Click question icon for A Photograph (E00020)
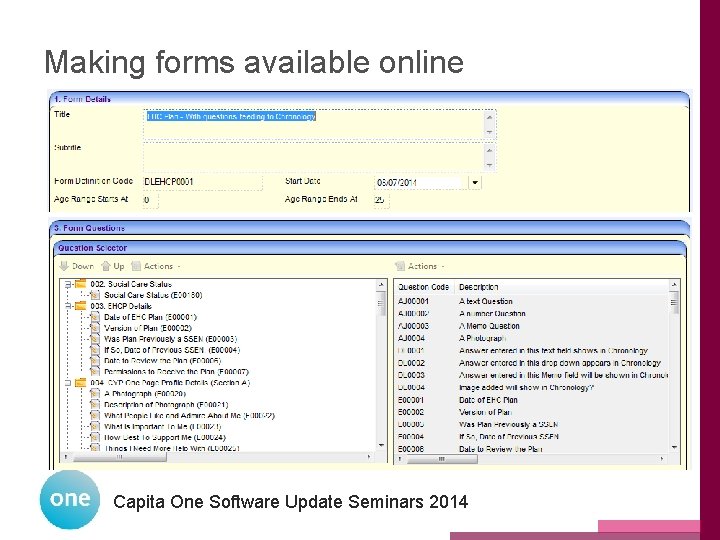The width and height of the screenshot is (720, 540). click(95, 394)
